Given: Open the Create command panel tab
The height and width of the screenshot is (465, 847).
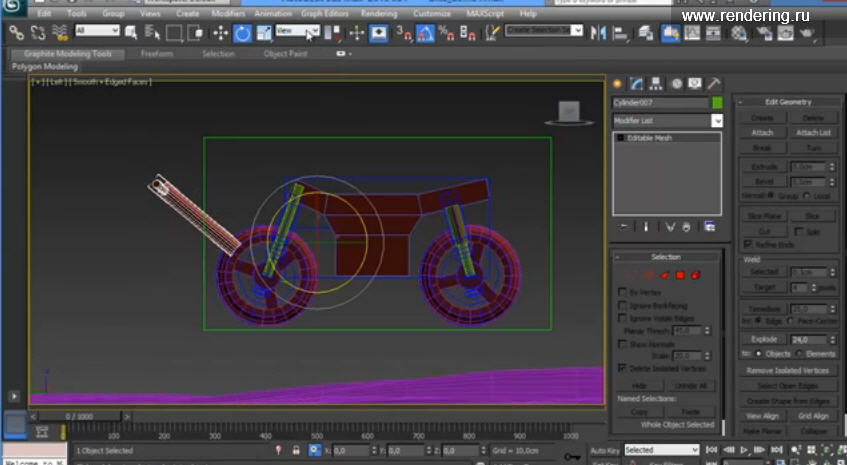Looking at the screenshot, I should click(x=617, y=84).
